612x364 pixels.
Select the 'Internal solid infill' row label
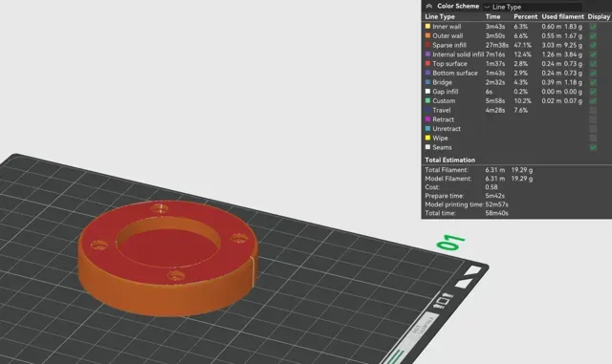click(458, 54)
